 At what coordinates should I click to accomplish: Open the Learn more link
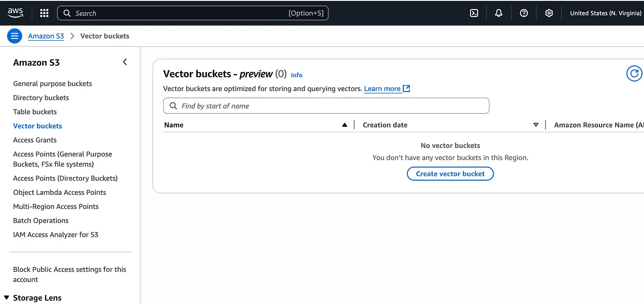coord(382,89)
